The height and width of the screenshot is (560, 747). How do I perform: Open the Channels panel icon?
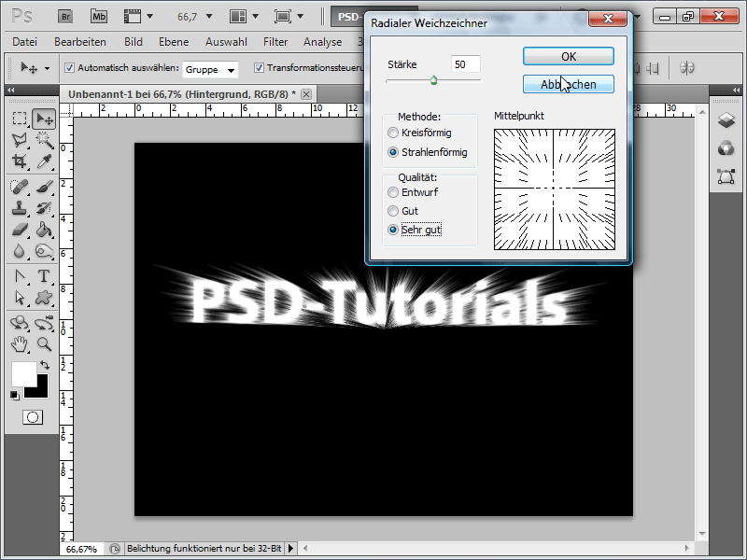point(726,148)
